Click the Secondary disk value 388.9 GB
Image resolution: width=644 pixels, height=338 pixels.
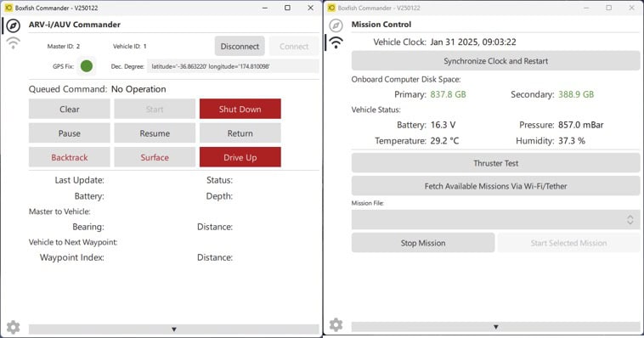coord(576,94)
